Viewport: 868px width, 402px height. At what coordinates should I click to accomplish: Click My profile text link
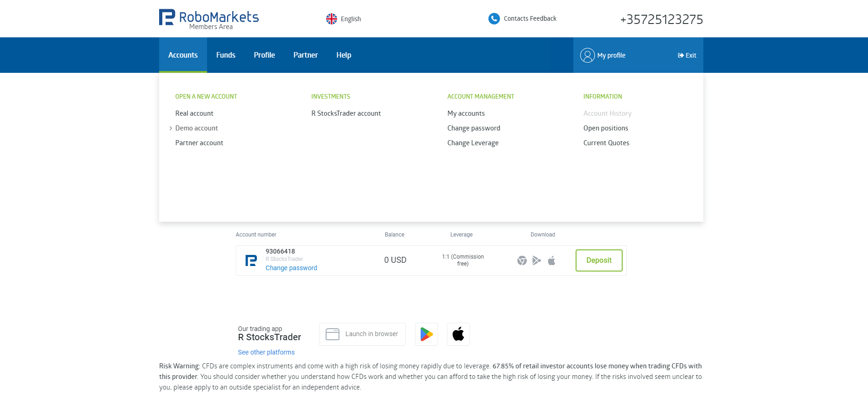611,55
